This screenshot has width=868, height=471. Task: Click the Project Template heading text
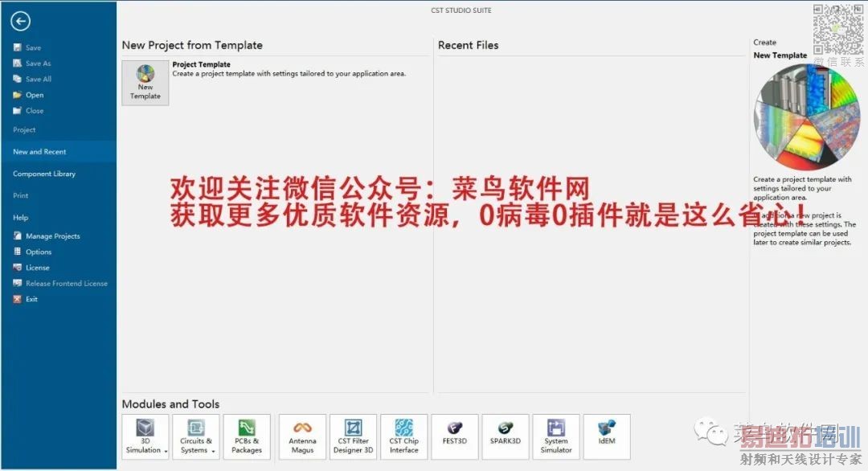(201, 64)
